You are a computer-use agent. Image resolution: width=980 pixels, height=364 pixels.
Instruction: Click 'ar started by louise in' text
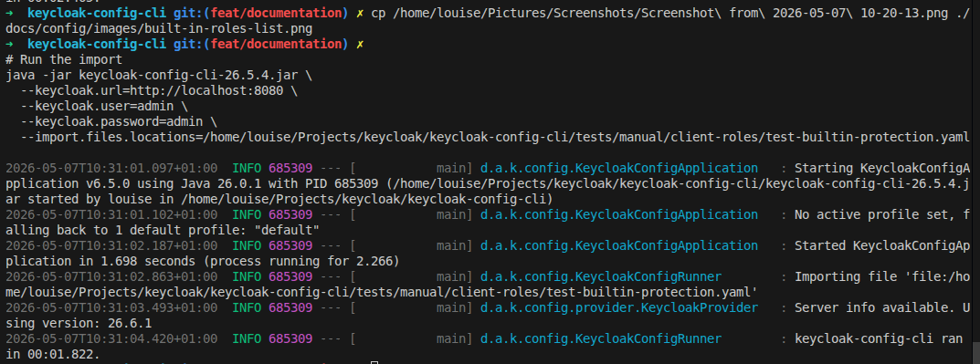[90, 199]
